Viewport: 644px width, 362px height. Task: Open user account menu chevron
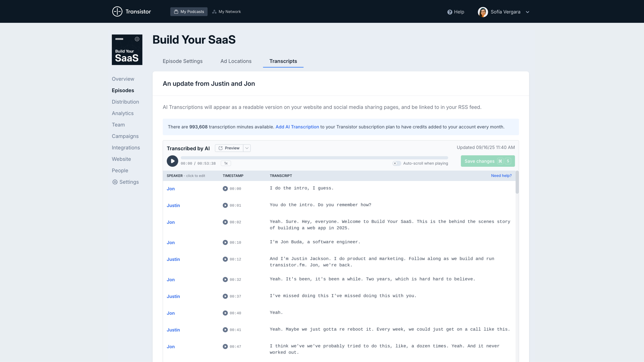pyautogui.click(x=527, y=12)
